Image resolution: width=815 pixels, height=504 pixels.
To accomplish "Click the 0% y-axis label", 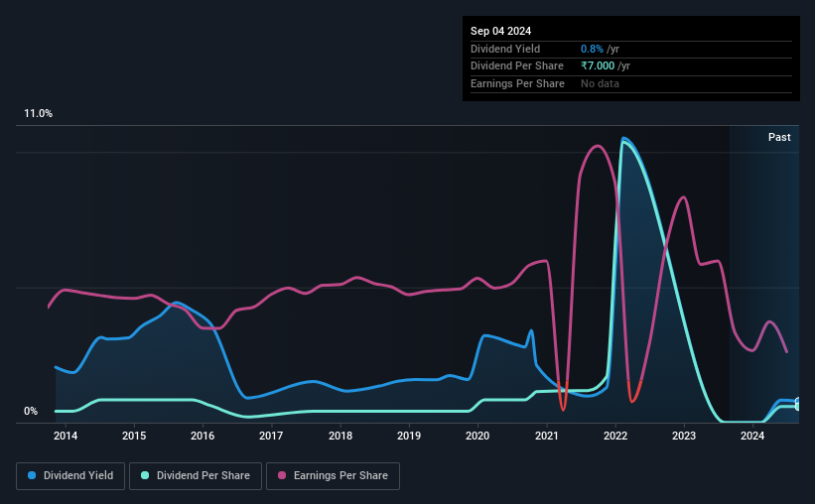I will (31, 412).
